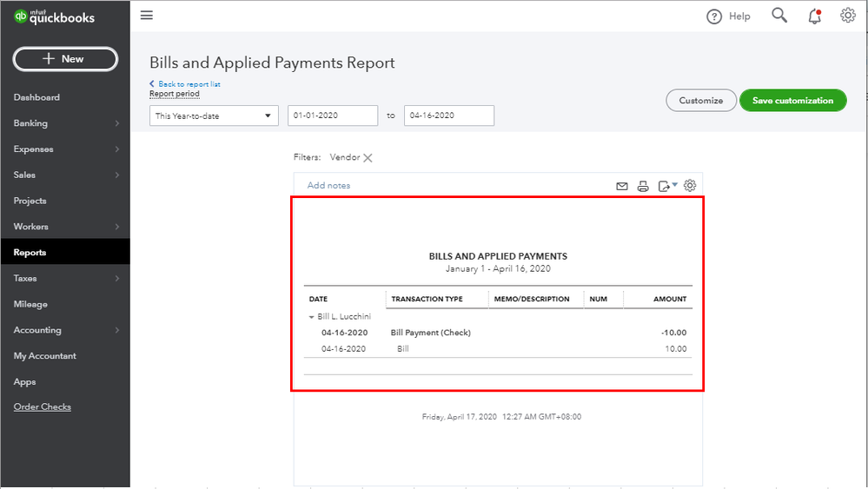The width and height of the screenshot is (868, 489).
Task: Collapse the Bill L. Lucchini group
Action: point(311,317)
